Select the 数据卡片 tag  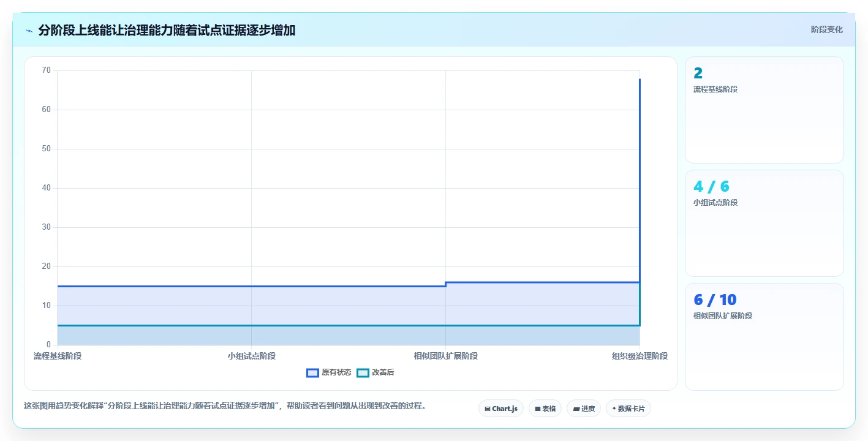[x=628, y=409]
